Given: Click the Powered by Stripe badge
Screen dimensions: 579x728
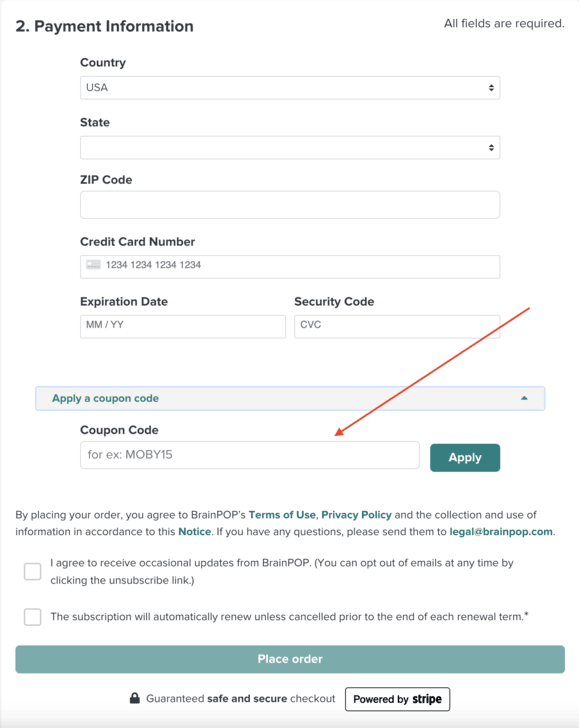Looking at the screenshot, I should click(397, 699).
